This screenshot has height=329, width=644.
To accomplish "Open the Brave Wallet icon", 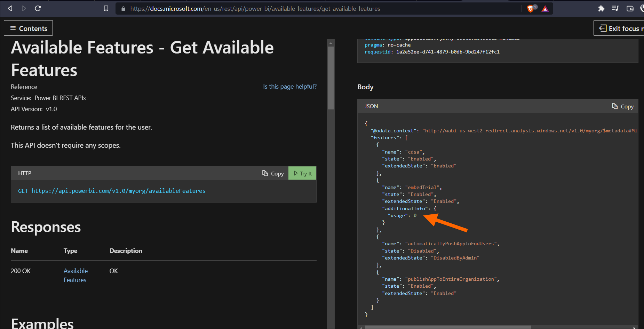I will [x=630, y=9].
